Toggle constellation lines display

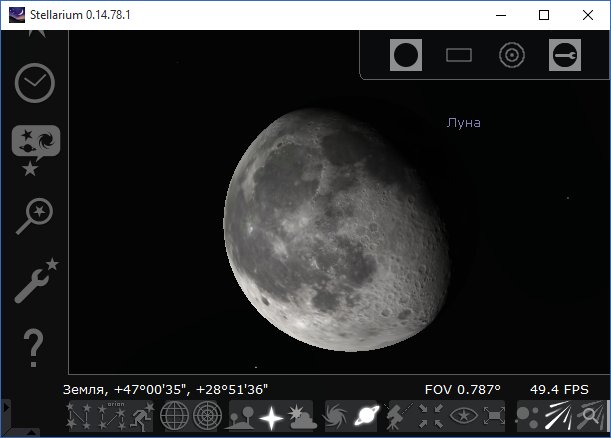pyautogui.click(x=80, y=416)
